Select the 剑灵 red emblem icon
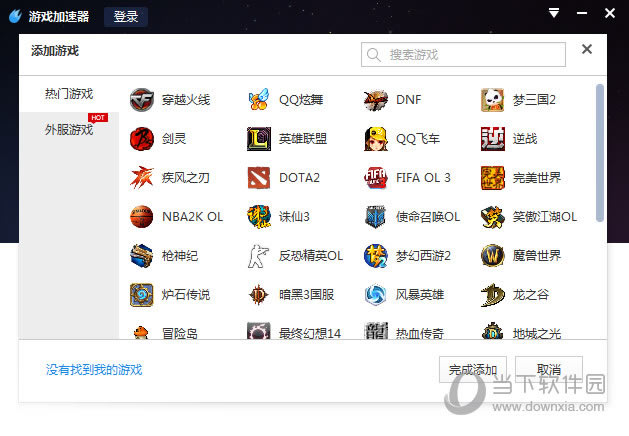The width and height of the screenshot is (629, 436). 142,139
